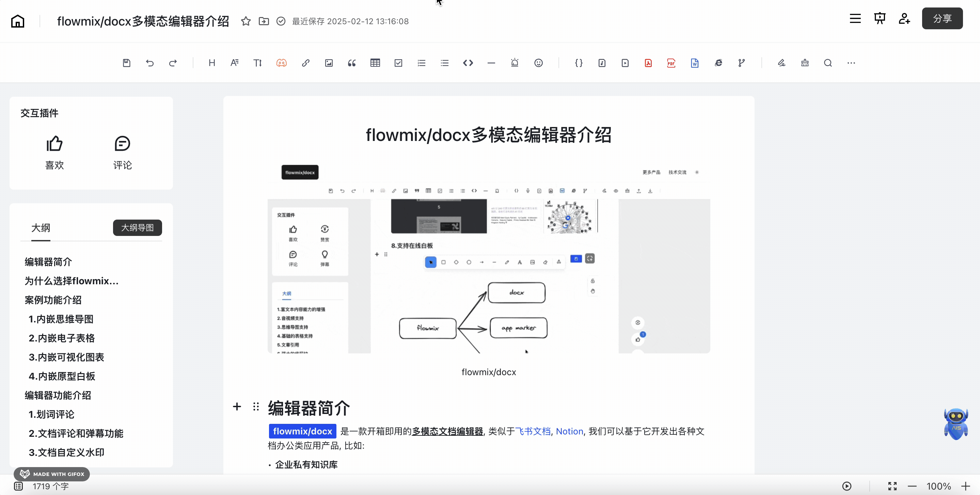Insert an ordered list
The image size is (980, 495).
pos(422,63)
